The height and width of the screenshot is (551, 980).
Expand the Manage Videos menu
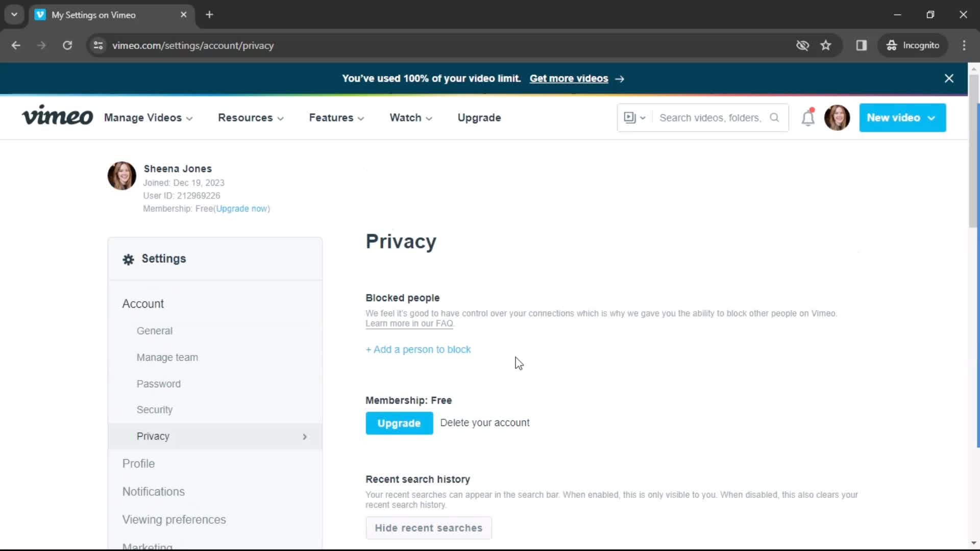tap(149, 118)
